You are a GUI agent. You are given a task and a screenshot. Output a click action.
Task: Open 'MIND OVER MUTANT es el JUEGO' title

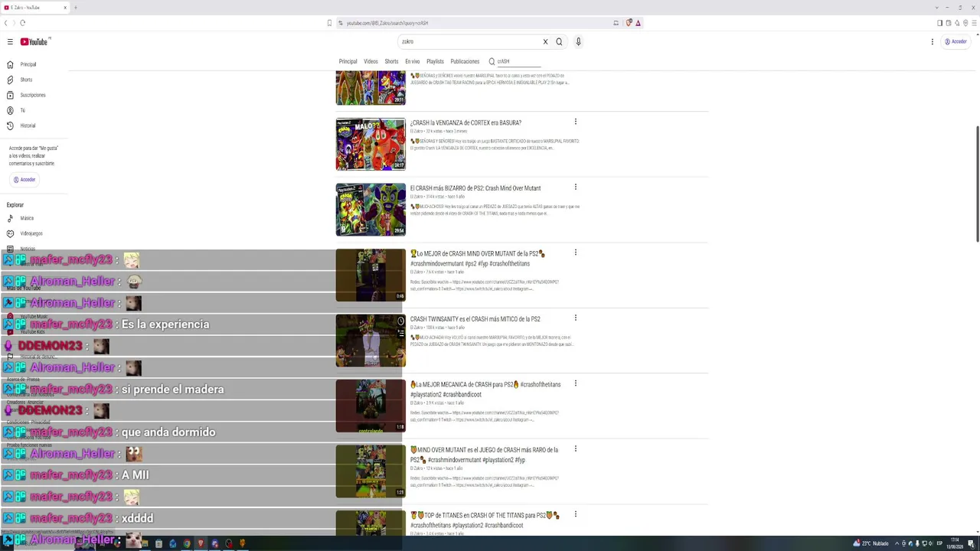pyautogui.click(x=485, y=455)
